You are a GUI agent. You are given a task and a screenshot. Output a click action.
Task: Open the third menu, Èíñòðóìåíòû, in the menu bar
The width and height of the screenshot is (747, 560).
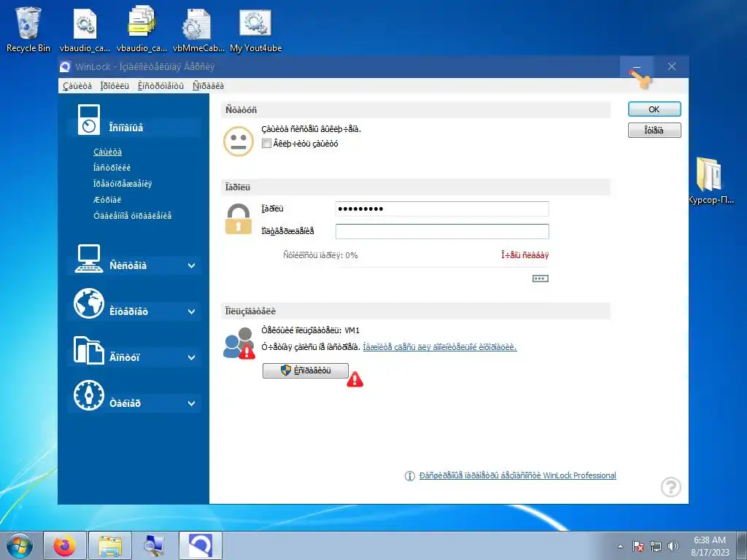(x=160, y=86)
